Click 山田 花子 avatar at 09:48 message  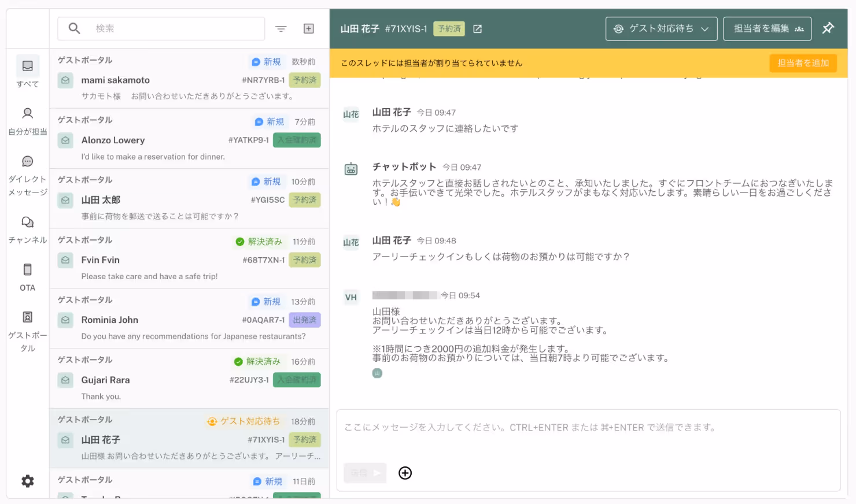pos(351,243)
